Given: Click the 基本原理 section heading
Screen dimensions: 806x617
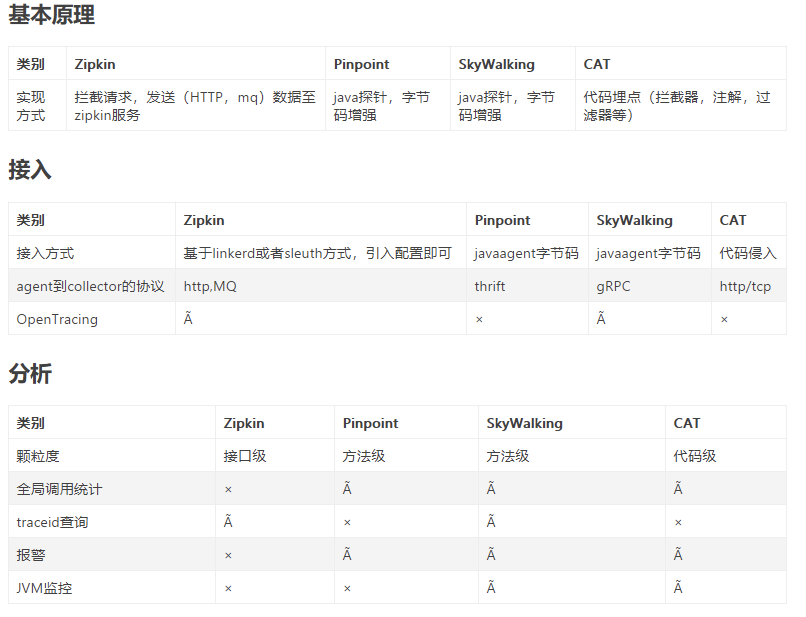Looking at the screenshot, I should tap(51, 14).
